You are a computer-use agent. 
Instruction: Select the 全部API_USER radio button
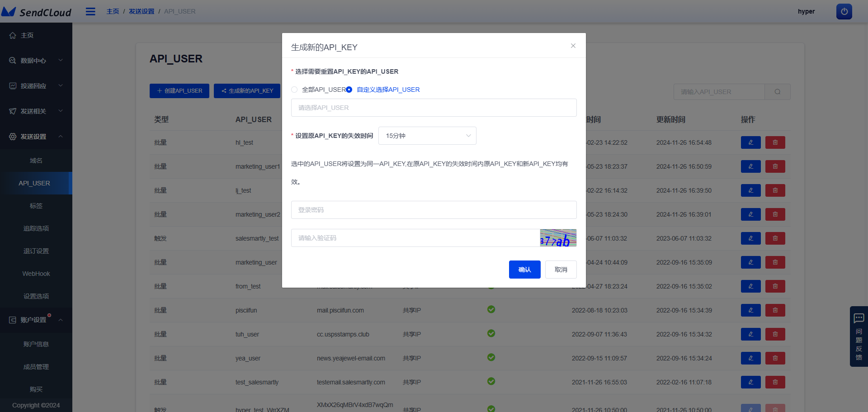[x=294, y=90]
